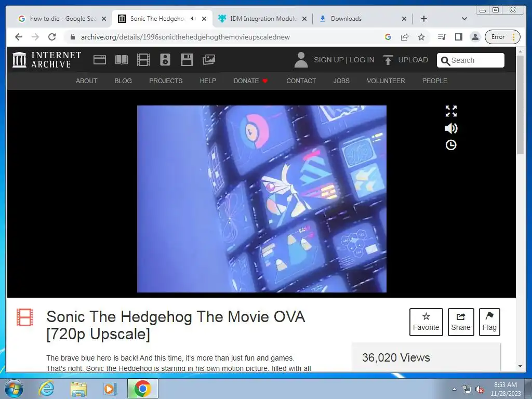The image size is (532, 399).
Task: View site info lock icon
Action: click(72, 37)
